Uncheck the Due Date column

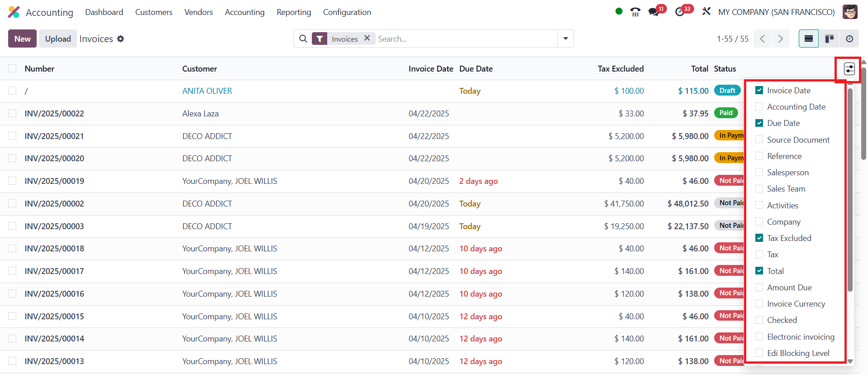(x=759, y=123)
